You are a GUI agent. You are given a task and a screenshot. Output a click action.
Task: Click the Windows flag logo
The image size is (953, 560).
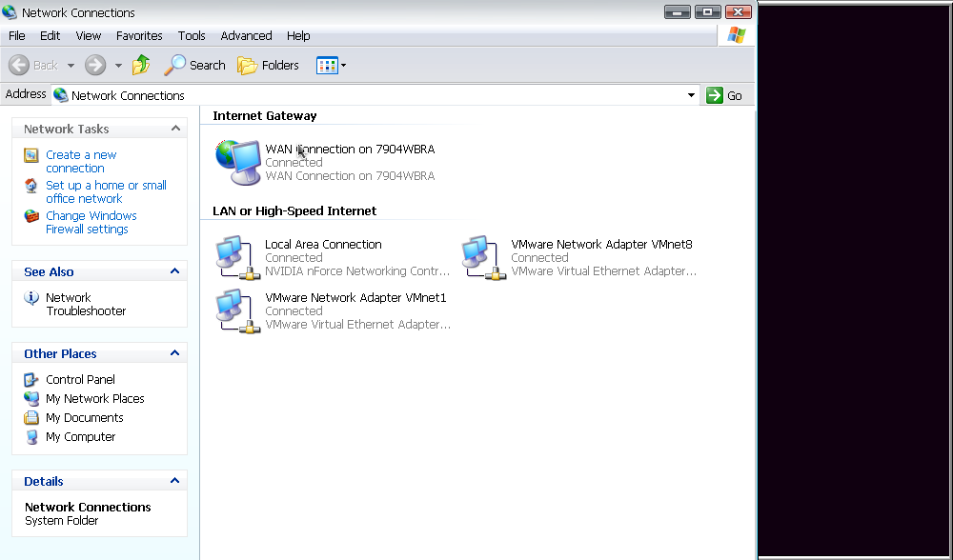coord(736,35)
